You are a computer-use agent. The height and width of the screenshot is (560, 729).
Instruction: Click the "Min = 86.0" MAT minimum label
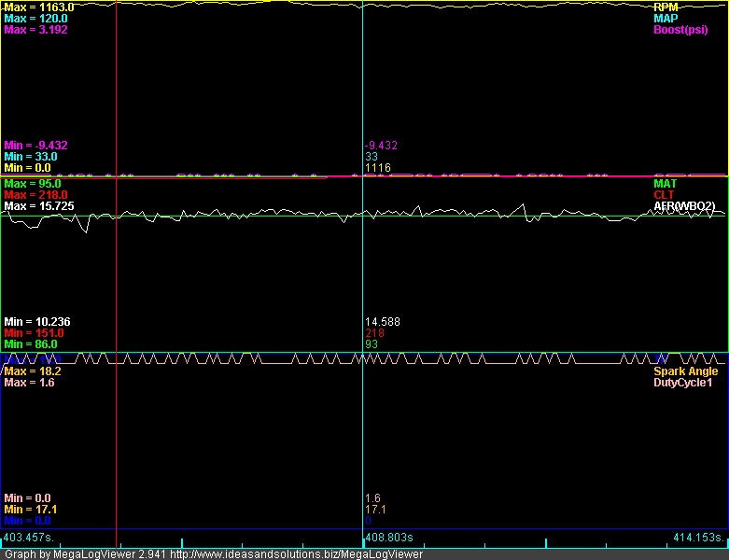point(31,343)
